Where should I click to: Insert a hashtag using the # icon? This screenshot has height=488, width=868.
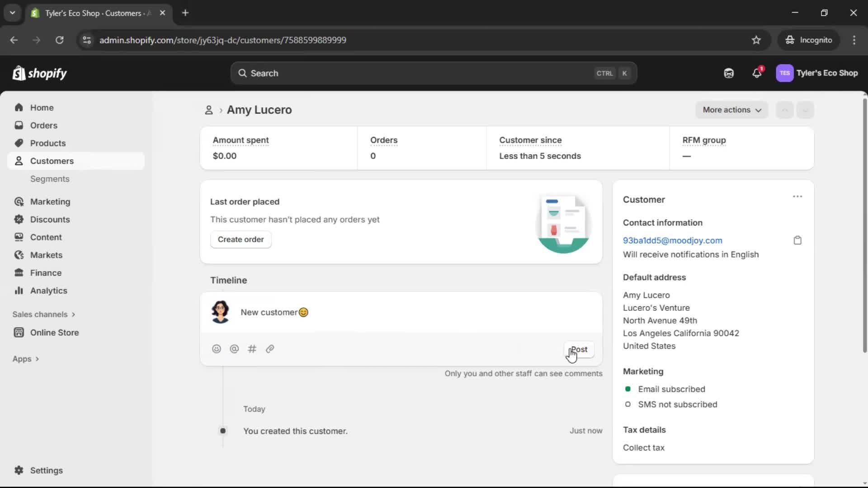pos(252,349)
